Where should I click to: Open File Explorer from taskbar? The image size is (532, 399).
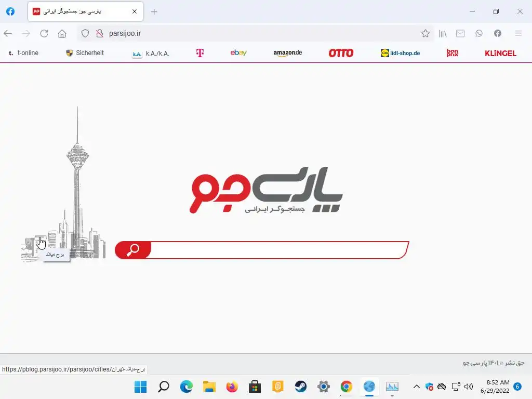(x=209, y=387)
